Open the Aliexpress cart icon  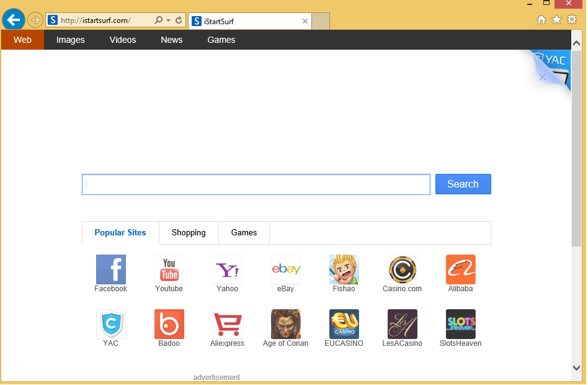pos(227,324)
